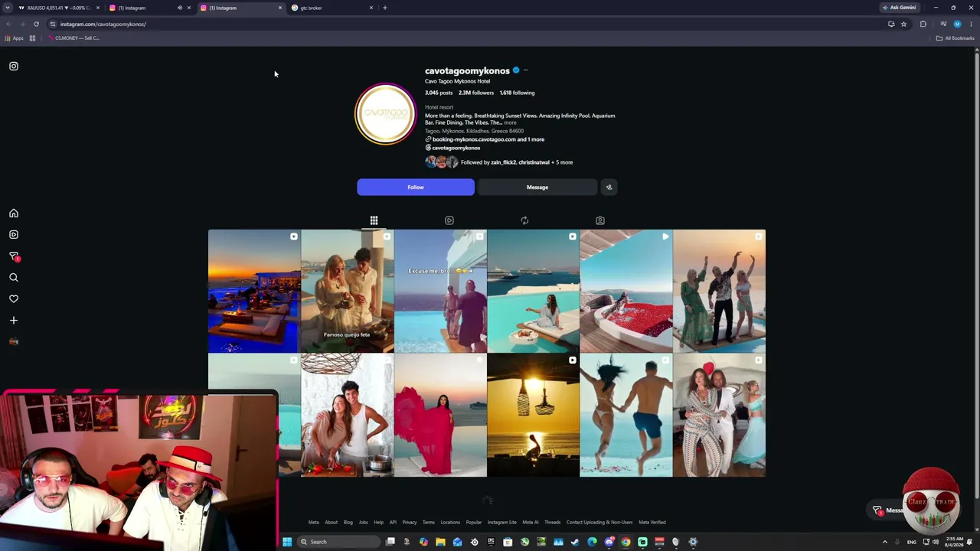The image size is (980, 551).
Task: Open the Locations footer link
Action: coord(450,523)
